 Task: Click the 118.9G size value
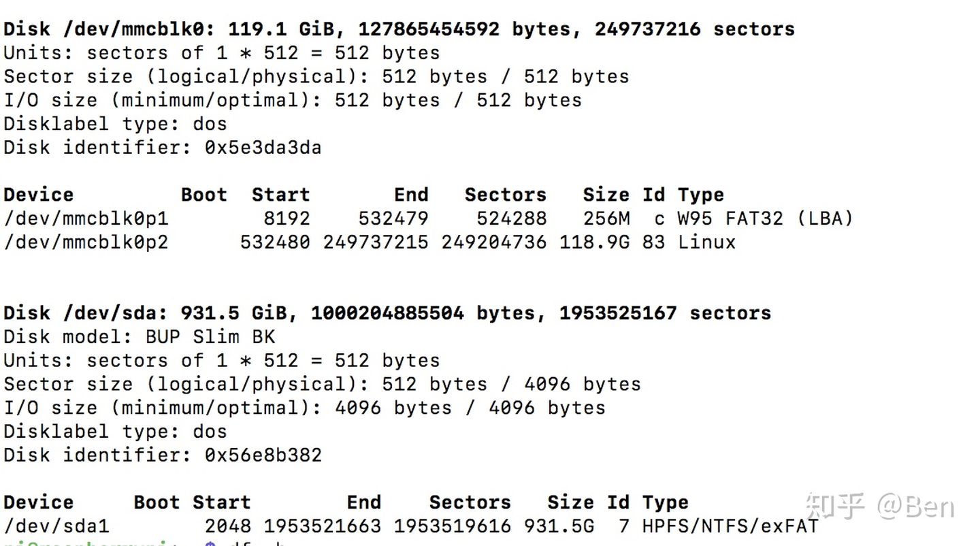point(594,242)
